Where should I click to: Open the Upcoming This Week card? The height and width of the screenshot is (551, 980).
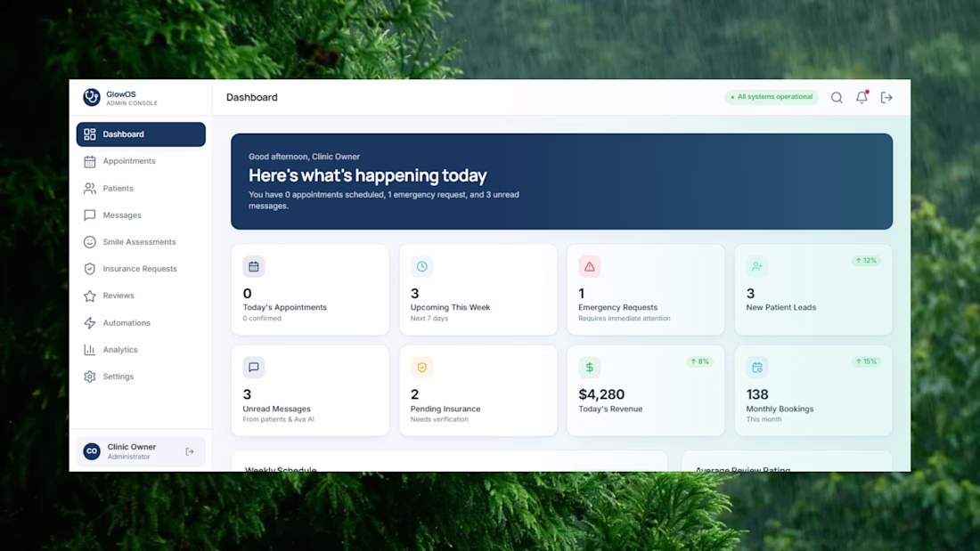478,289
